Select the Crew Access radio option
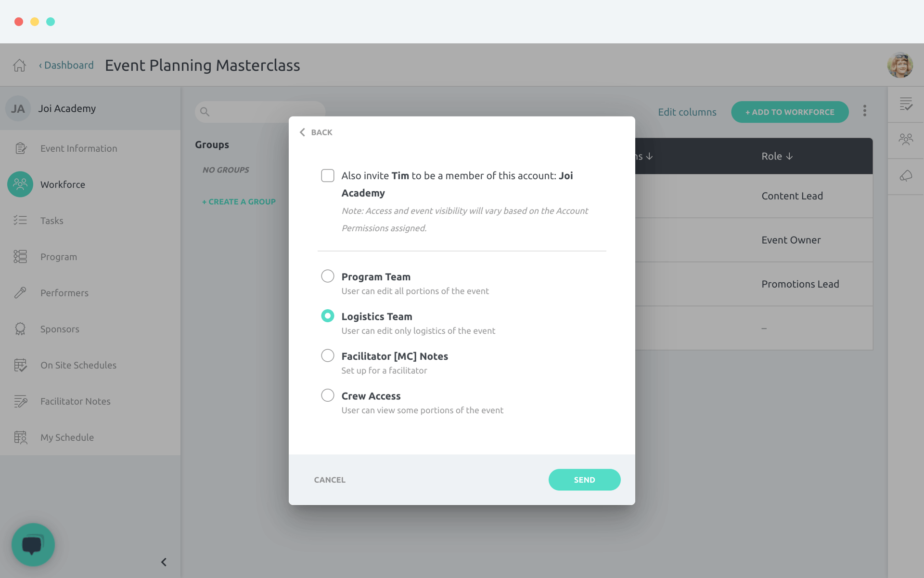Screen dimensions: 924x578 coord(328,395)
